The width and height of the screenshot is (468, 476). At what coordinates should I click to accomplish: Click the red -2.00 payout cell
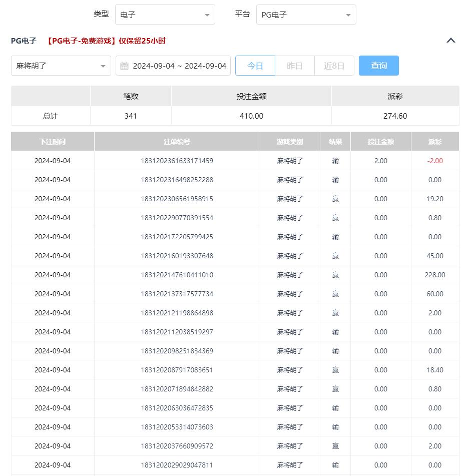pos(434,161)
